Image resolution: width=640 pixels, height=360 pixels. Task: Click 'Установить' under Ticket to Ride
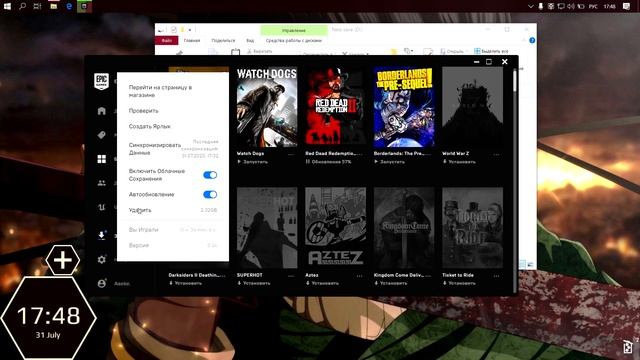[x=459, y=283]
